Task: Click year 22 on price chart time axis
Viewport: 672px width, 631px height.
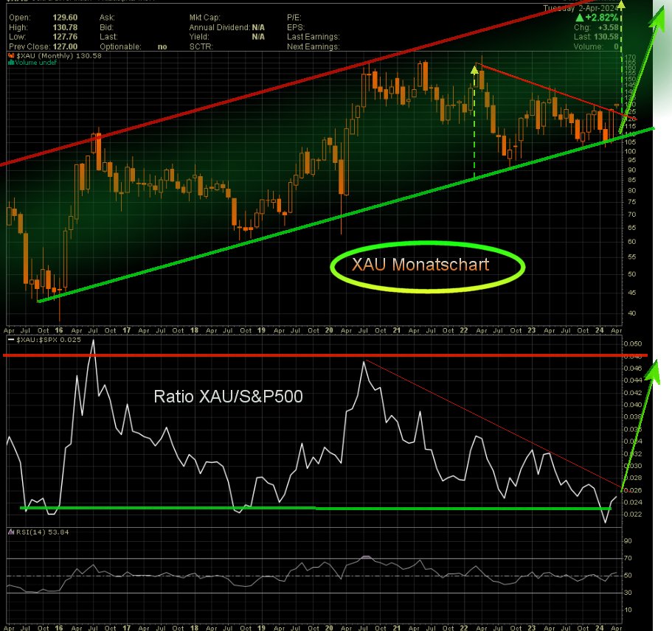Action: pos(464,330)
